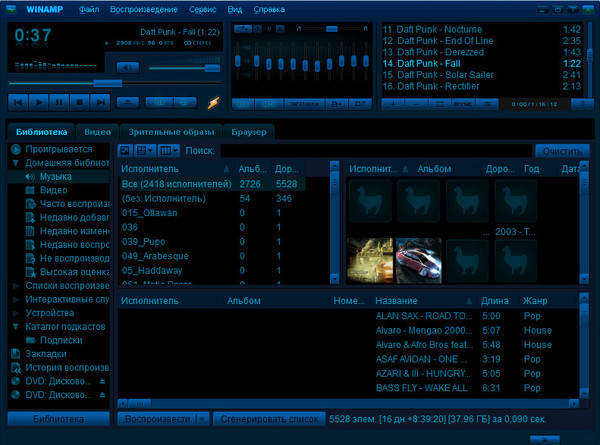Switch to the Зрительные образы tab
The height and width of the screenshot is (445, 600).
(171, 132)
